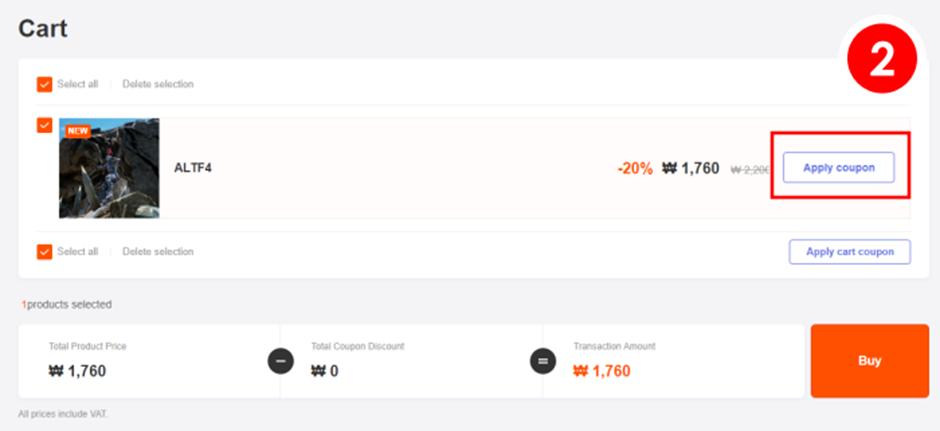Click the struck-through original price 2,200
940x431 pixels.
[x=750, y=169]
